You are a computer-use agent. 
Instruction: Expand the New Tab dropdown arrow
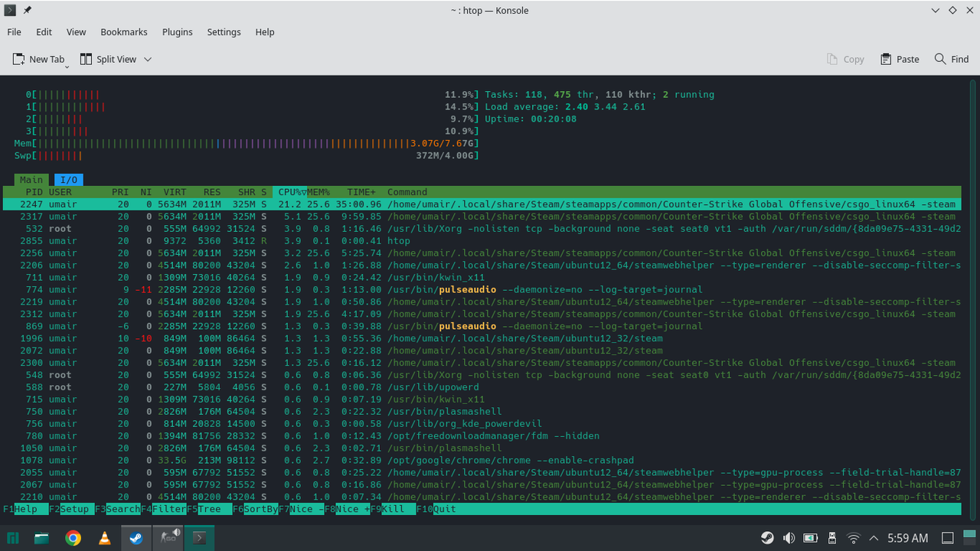(x=67, y=65)
